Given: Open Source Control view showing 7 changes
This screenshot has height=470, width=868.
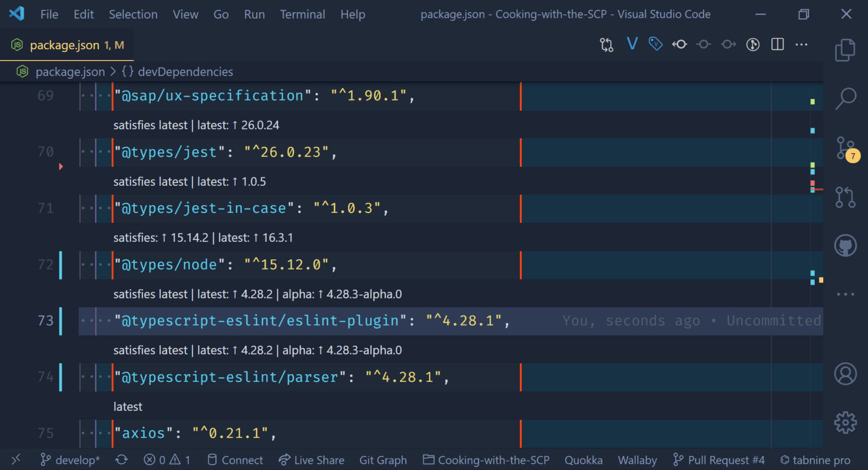Looking at the screenshot, I should coord(845,148).
